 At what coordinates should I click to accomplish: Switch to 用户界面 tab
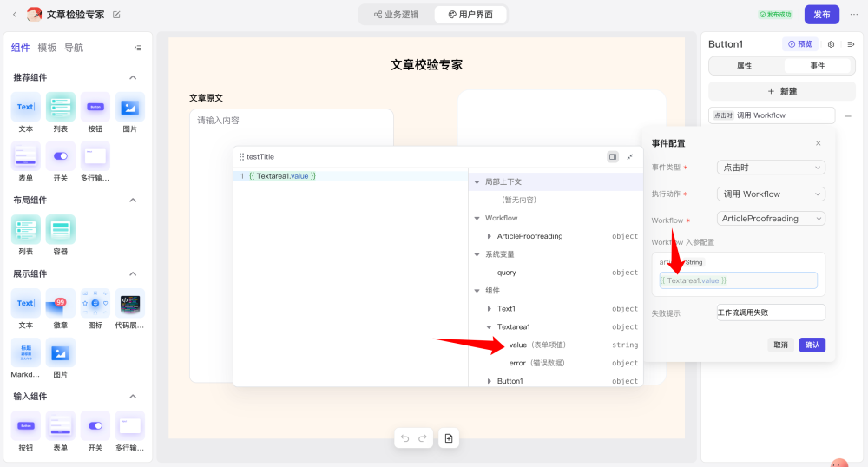(x=470, y=15)
